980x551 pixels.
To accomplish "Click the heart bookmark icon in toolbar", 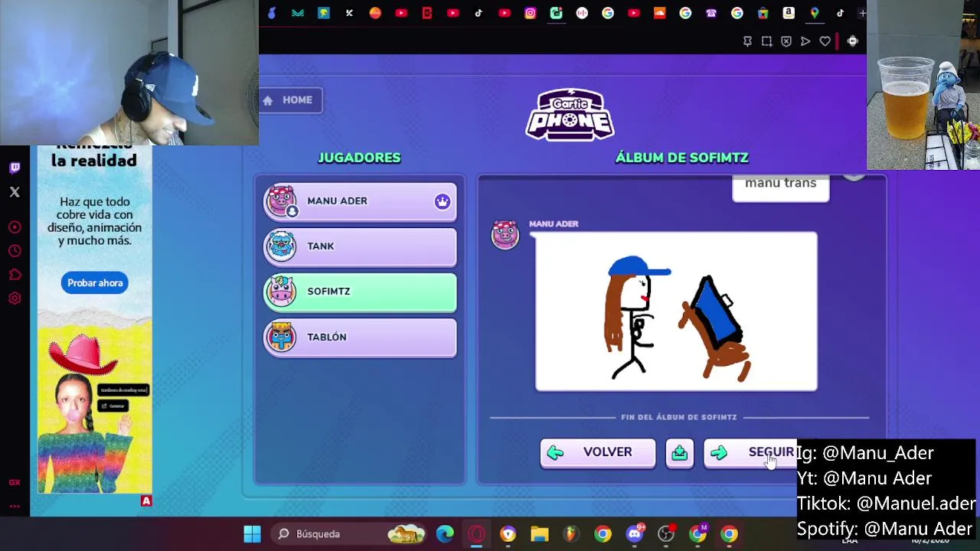I will (x=825, y=41).
